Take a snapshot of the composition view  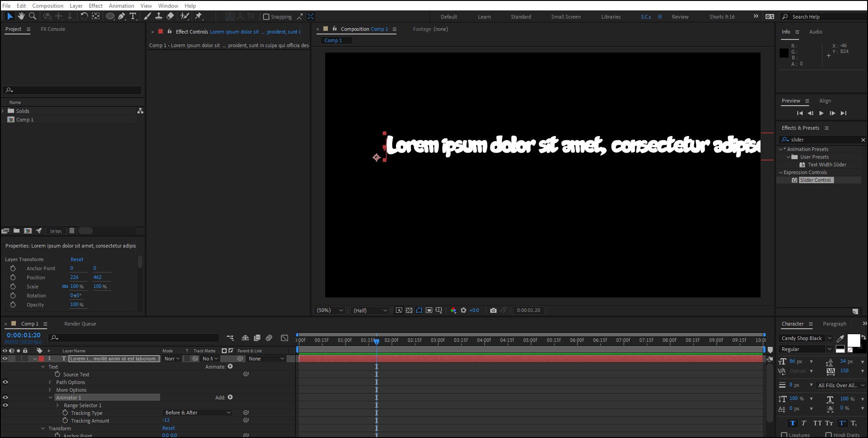coord(493,310)
